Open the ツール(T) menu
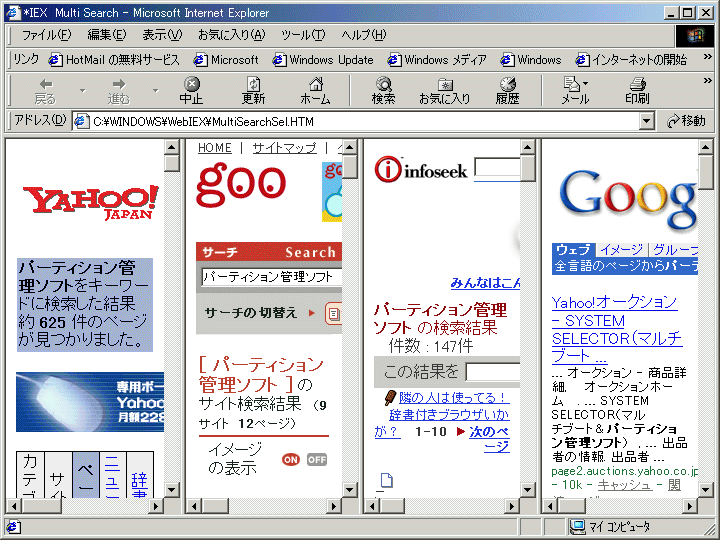Screen dimensions: 720x540 (303, 35)
